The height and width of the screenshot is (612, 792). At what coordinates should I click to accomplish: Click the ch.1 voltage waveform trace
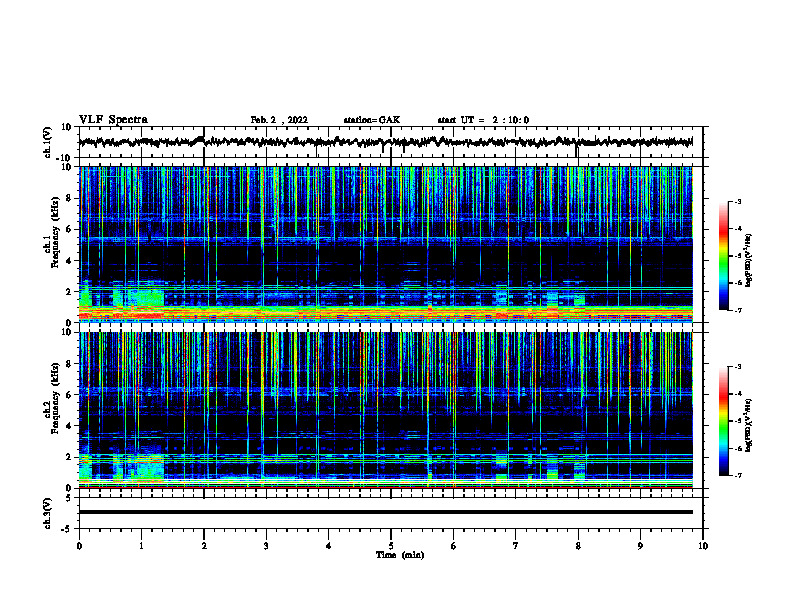click(386, 142)
